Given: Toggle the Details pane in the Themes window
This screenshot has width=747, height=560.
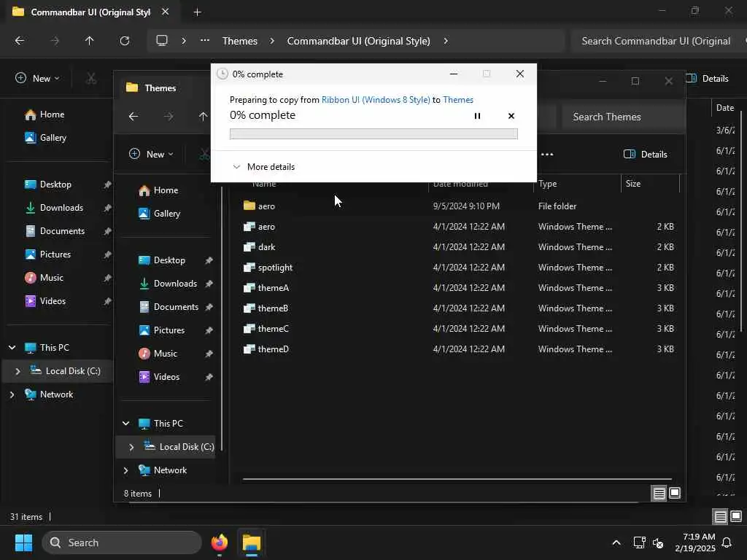Looking at the screenshot, I should (x=645, y=154).
